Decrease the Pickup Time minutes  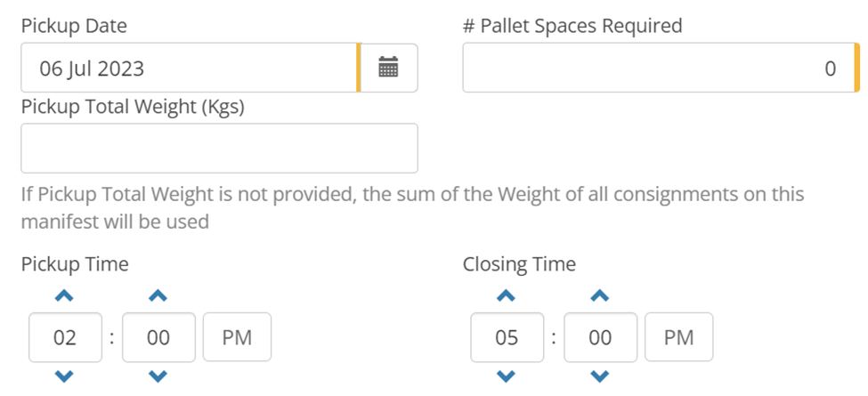click(158, 376)
